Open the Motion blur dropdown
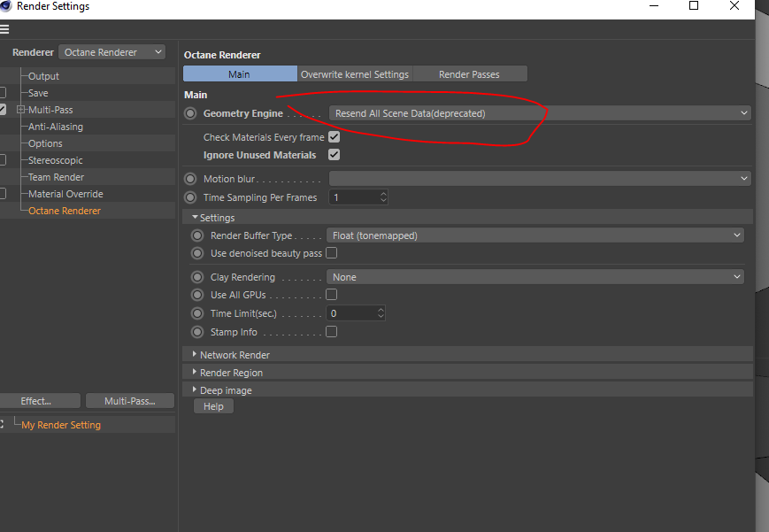 (x=540, y=178)
